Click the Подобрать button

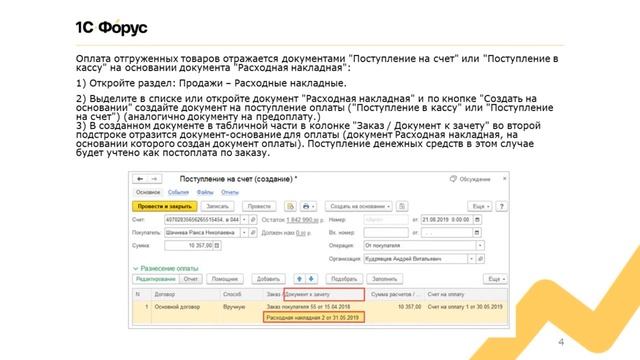pos(344,279)
